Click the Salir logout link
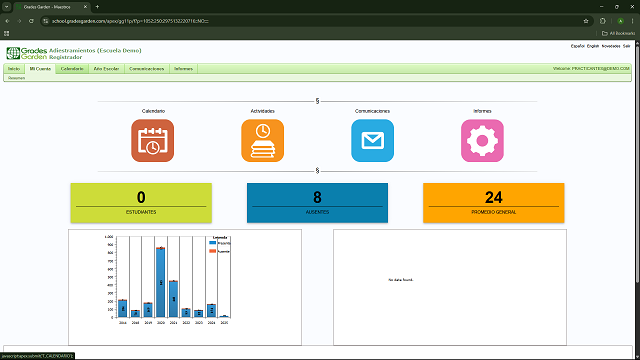This screenshot has width=640, height=360. 627,46
